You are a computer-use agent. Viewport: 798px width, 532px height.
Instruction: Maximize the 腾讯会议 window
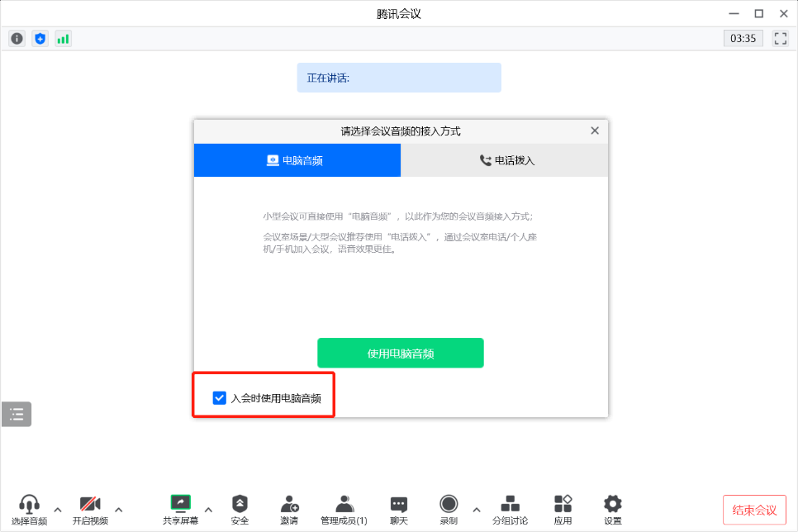pos(759,14)
